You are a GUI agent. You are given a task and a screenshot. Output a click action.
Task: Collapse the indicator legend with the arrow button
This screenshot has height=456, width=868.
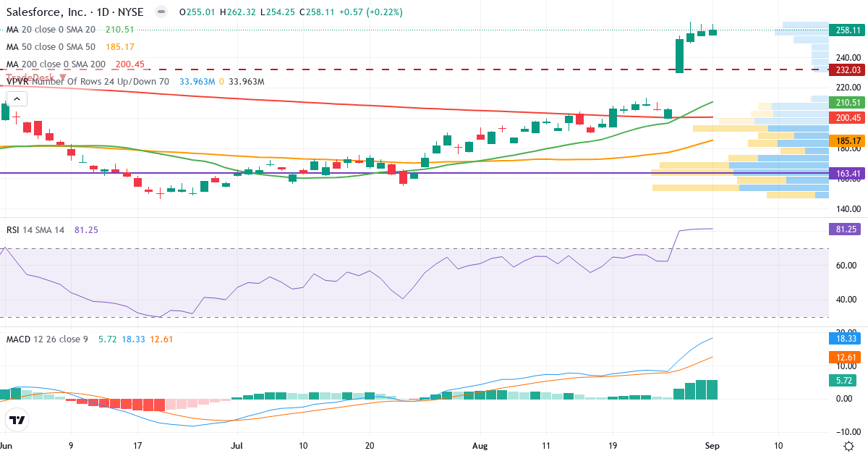click(x=17, y=100)
